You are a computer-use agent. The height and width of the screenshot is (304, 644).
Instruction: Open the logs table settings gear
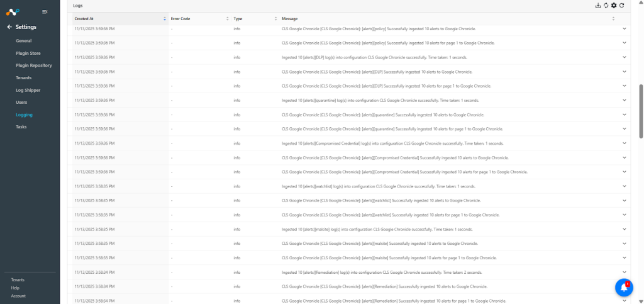click(x=614, y=5)
